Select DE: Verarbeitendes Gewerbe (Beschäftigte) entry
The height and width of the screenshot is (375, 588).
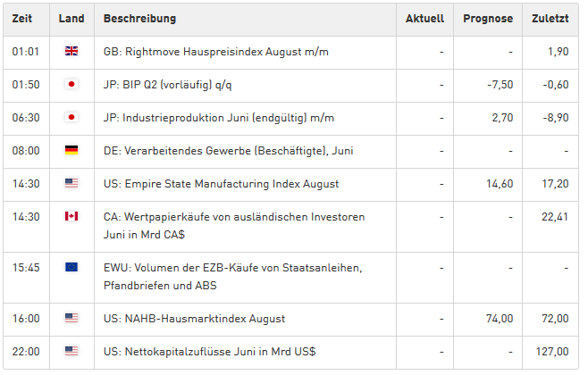(x=229, y=151)
